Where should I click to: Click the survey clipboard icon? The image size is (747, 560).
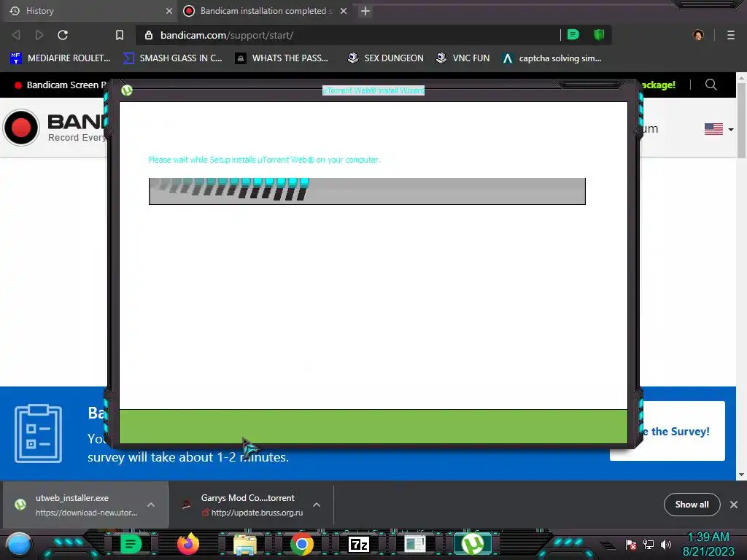point(38,433)
